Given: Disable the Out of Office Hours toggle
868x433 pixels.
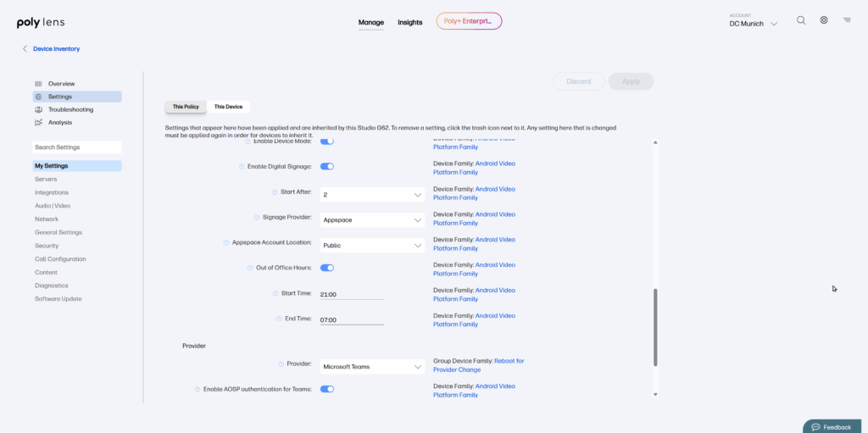Looking at the screenshot, I should 326,268.
